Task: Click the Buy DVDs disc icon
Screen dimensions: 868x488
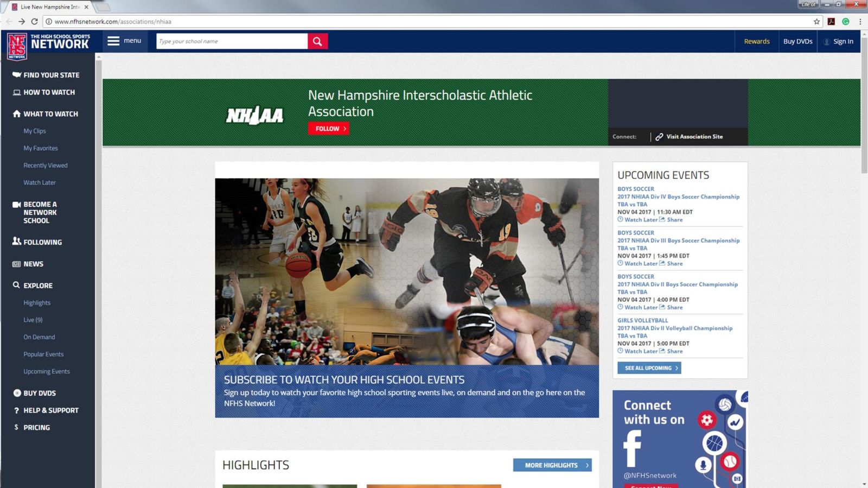Action: [17, 393]
